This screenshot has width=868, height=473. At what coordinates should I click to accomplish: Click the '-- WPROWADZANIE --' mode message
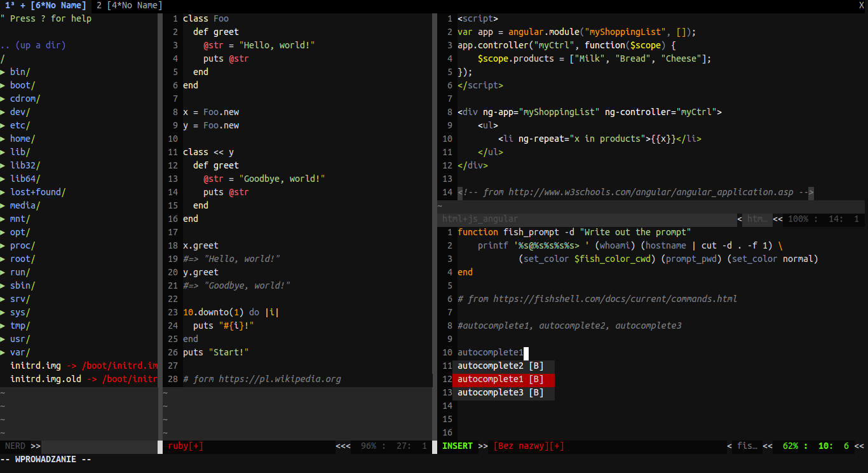[46, 459]
